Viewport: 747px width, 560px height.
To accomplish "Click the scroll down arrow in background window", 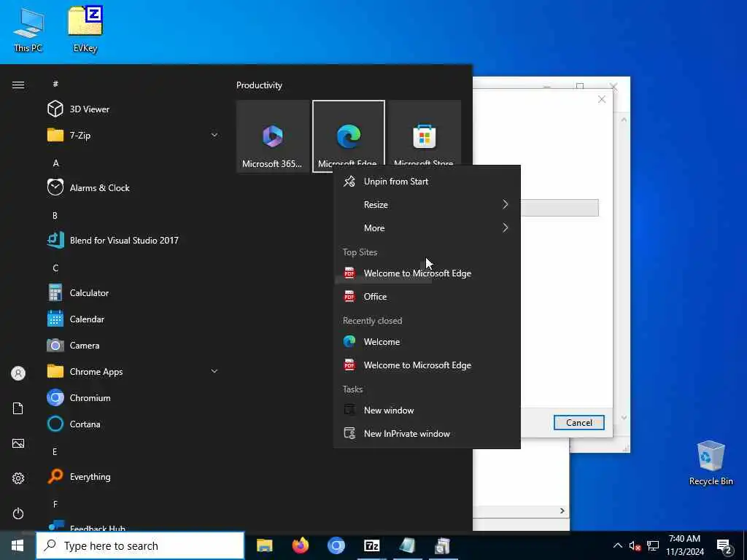I will click(624, 418).
